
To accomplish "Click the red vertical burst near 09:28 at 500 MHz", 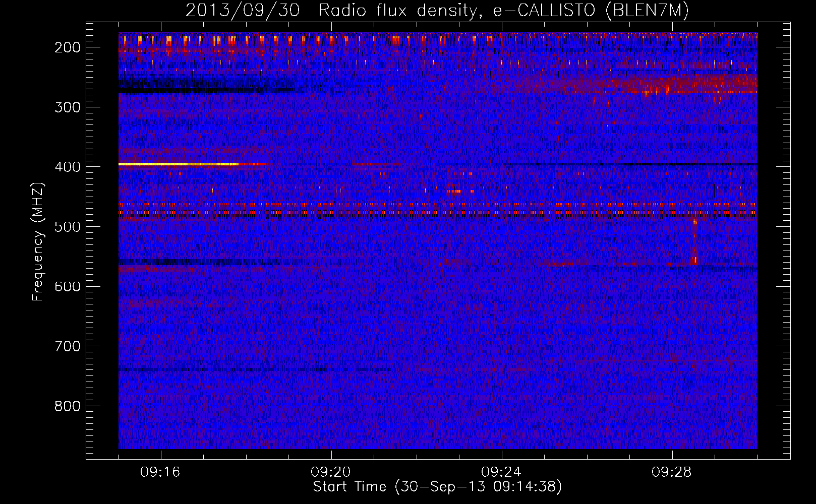I will pos(695,241).
